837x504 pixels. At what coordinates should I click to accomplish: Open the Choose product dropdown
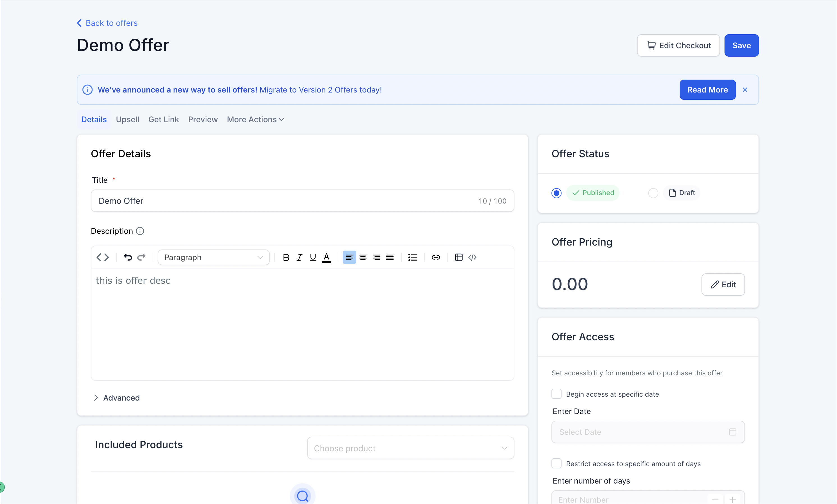pos(410,448)
